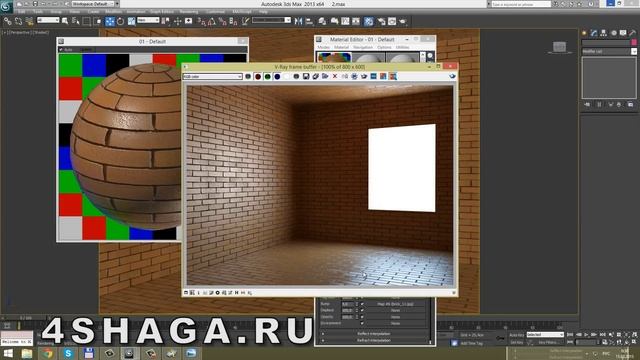Image resolution: width=640 pixels, height=360 pixels.
Task: Toggle green channel in V-Ray frame buffer
Action: (267, 76)
